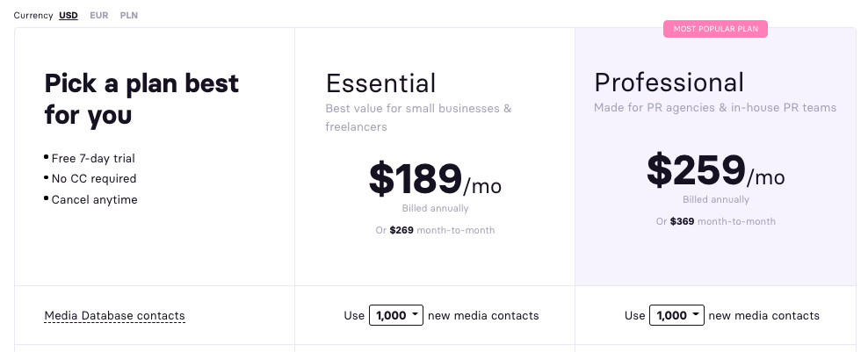
Task: Click the $259/mo Professional price
Action: tap(715, 171)
